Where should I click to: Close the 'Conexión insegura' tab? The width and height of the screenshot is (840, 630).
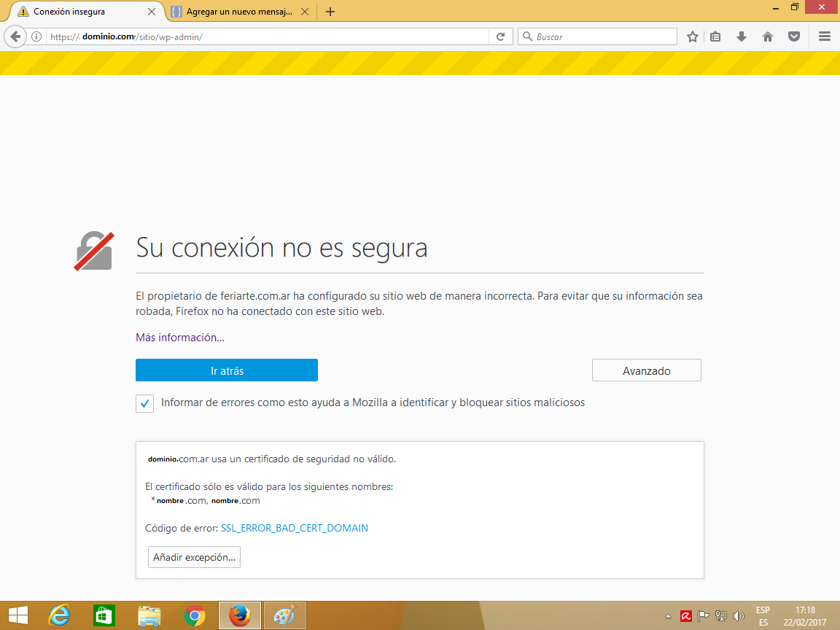[x=152, y=11]
